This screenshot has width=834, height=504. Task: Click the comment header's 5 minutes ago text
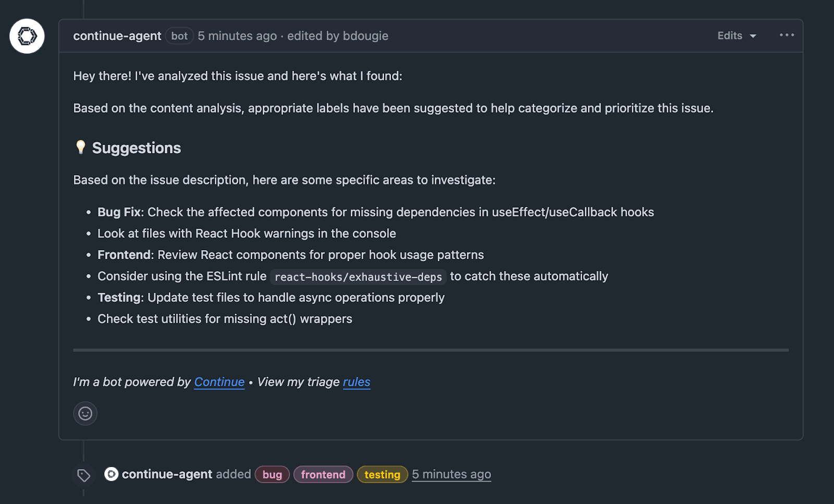pyautogui.click(x=237, y=36)
